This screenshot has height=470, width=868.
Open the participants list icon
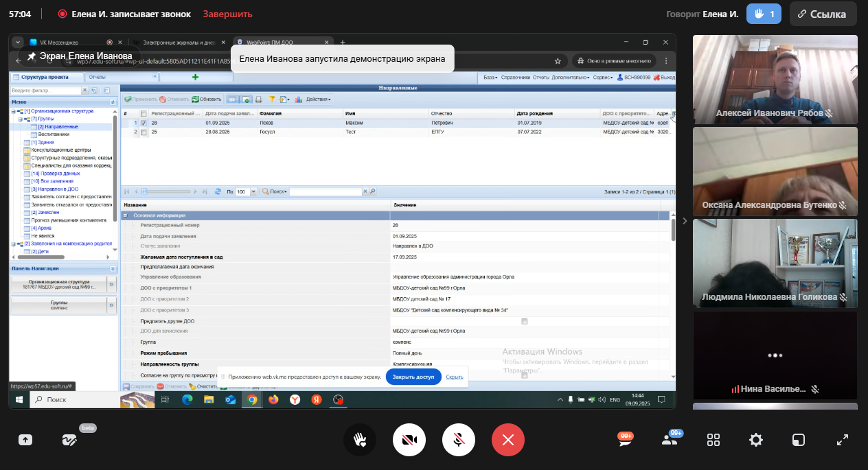coord(670,440)
